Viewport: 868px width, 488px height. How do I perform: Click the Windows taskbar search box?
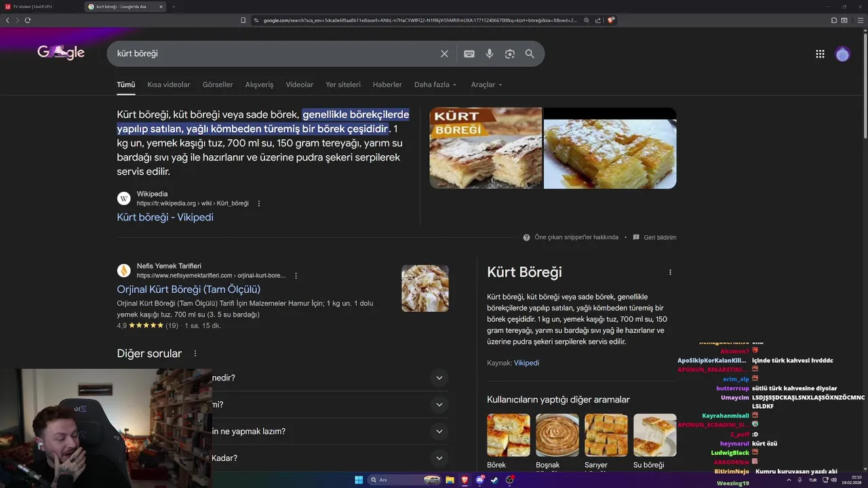coord(404,480)
